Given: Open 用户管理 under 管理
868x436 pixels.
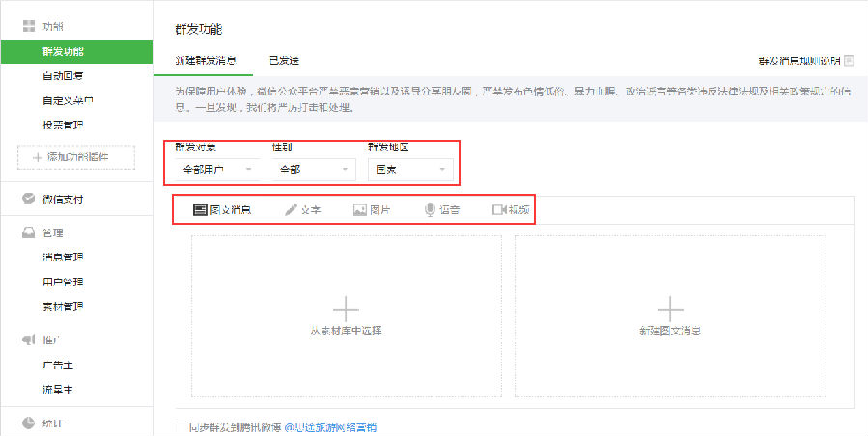Looking at the screenshot, I should 63,282.
